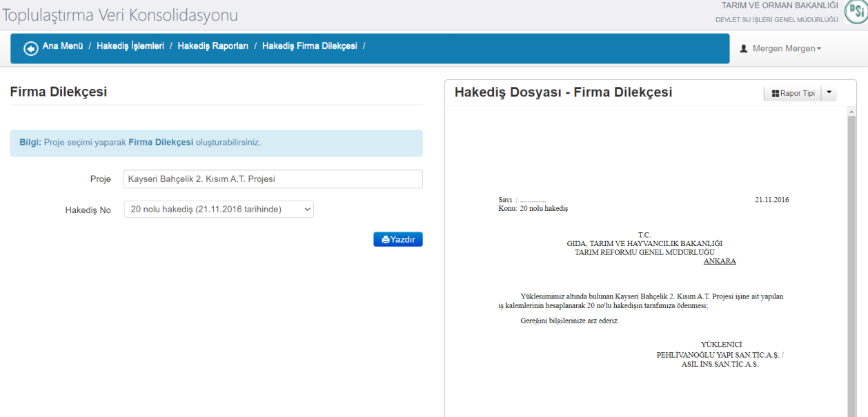
Task: Click the back arrow circle icon
Action: [30, 48]
